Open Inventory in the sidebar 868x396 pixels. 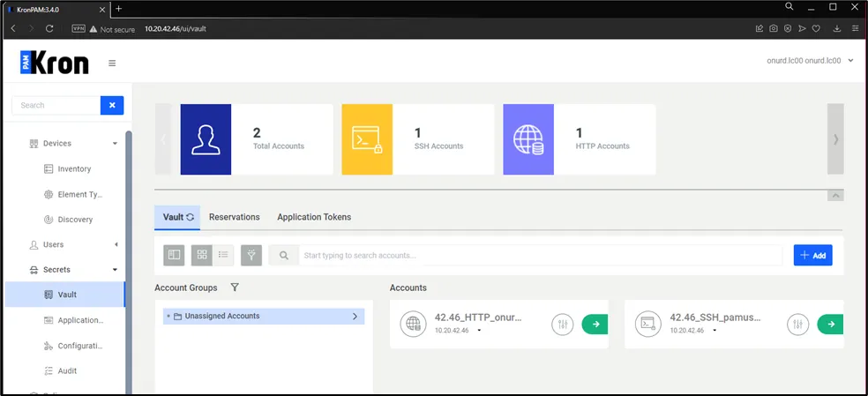pyautogui.click(x=74, y=168)
